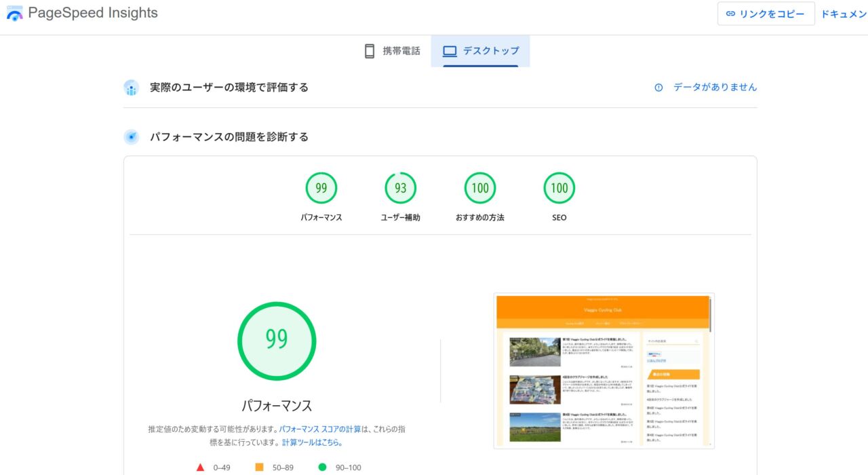This screenshot has width=868, height=475.
Task: Click the PageSpeed Insights logo icon
Action: 14,14
